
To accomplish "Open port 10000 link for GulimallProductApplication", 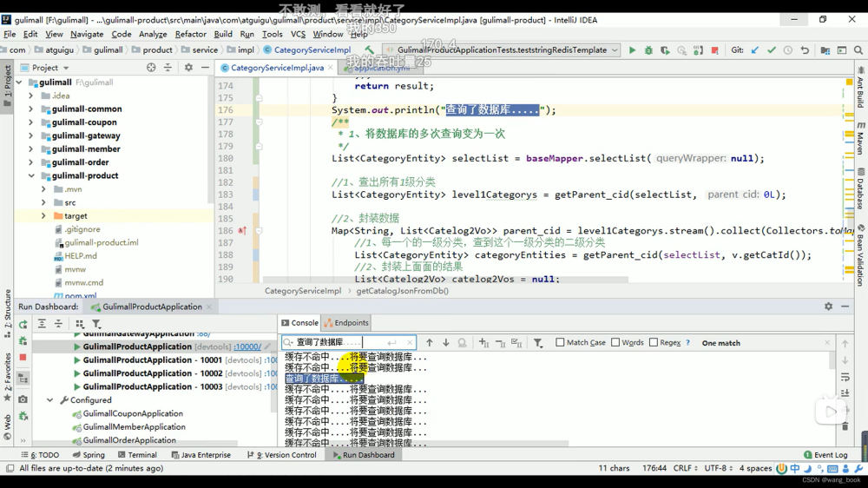I will point(247,346).
